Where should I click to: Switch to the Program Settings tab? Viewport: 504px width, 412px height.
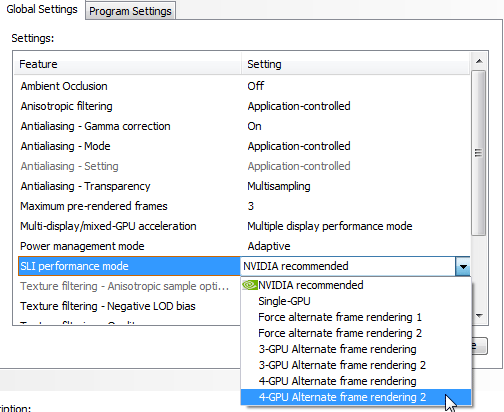[130, 11]
